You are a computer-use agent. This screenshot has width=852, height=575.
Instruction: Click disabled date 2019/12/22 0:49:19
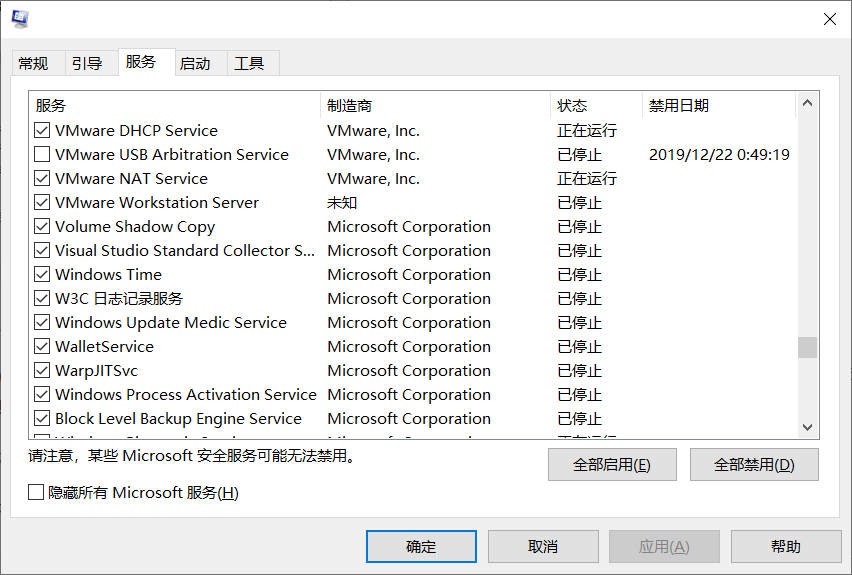[719, 154]
